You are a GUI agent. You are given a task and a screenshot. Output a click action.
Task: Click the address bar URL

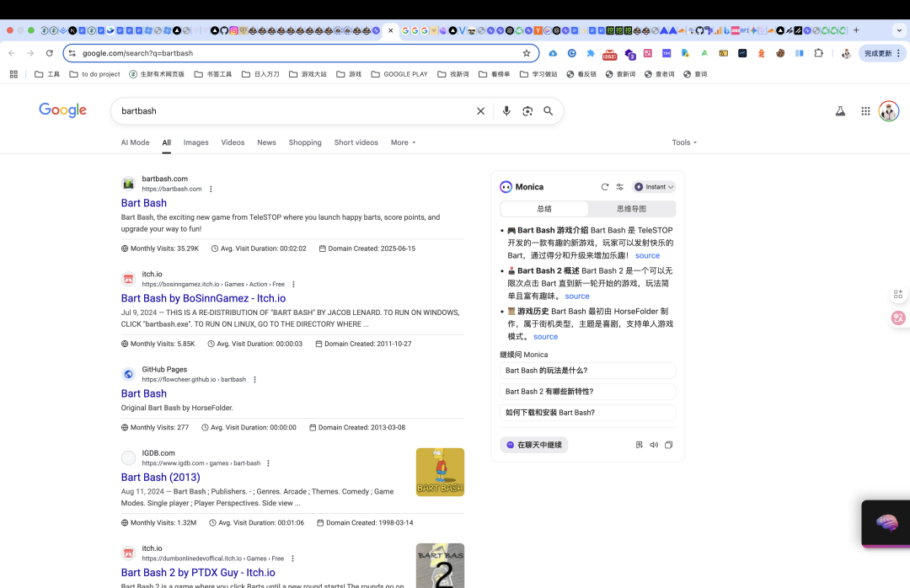[x=137, y=53]
